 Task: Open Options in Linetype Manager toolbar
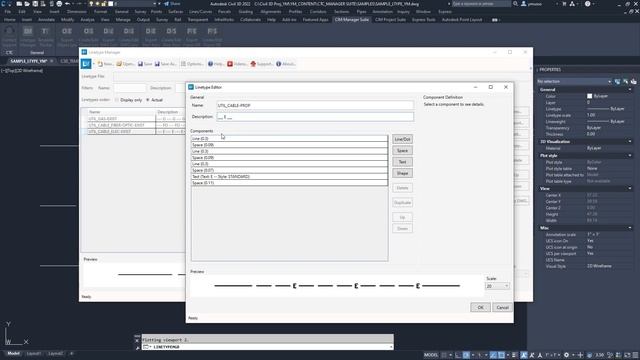pyautogui.click(x=192, y=64)
